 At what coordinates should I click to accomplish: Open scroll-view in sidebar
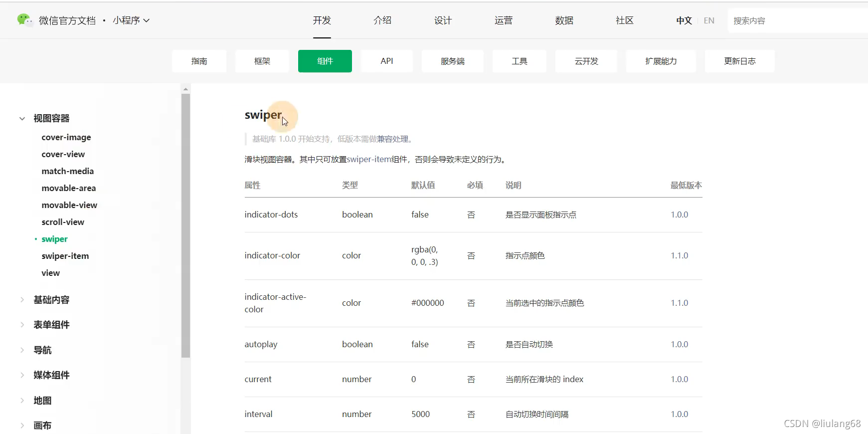click(63, 222)
